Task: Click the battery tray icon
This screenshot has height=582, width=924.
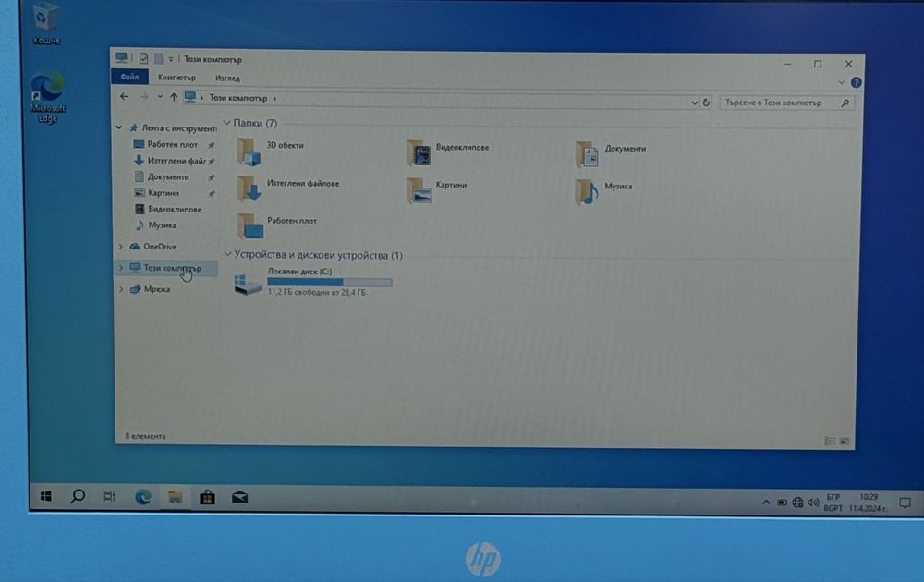Action: (782, 502)
